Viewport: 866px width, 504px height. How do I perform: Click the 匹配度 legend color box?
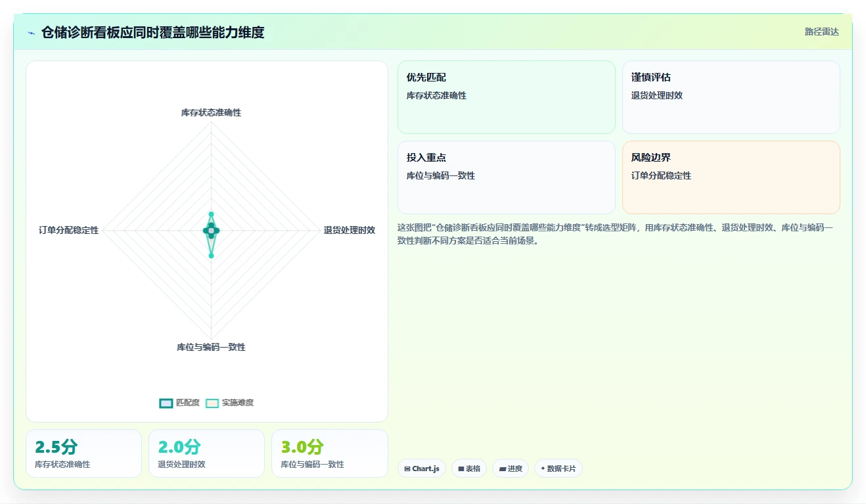166,403
